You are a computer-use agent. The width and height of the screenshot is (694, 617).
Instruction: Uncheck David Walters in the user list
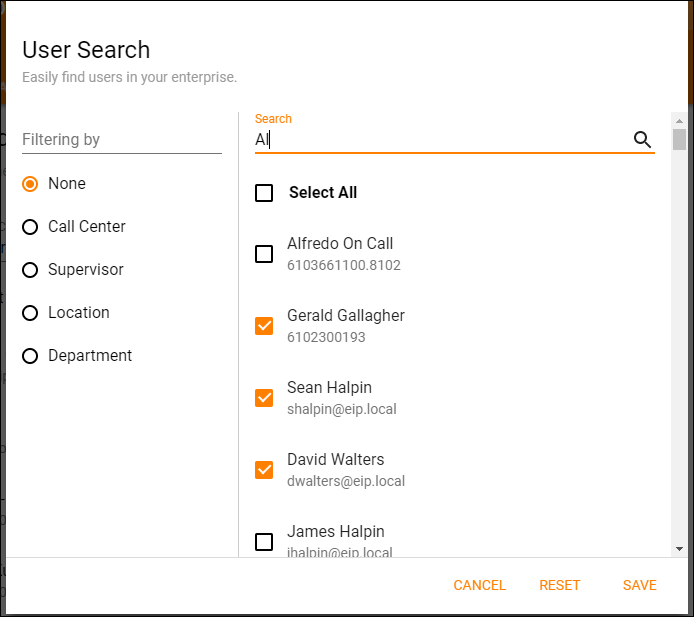coord(264,470)
